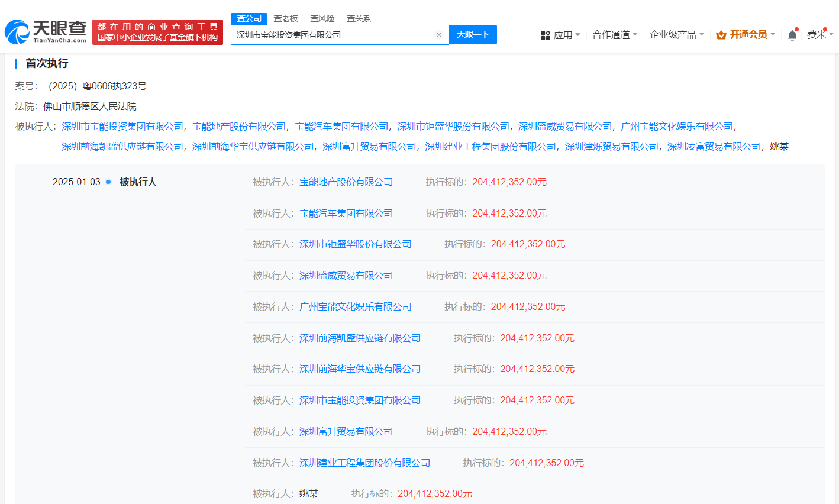Click the amount in the 姚某 row
Viewport: 839px width, 504px height.
click(x=435, y=493)
